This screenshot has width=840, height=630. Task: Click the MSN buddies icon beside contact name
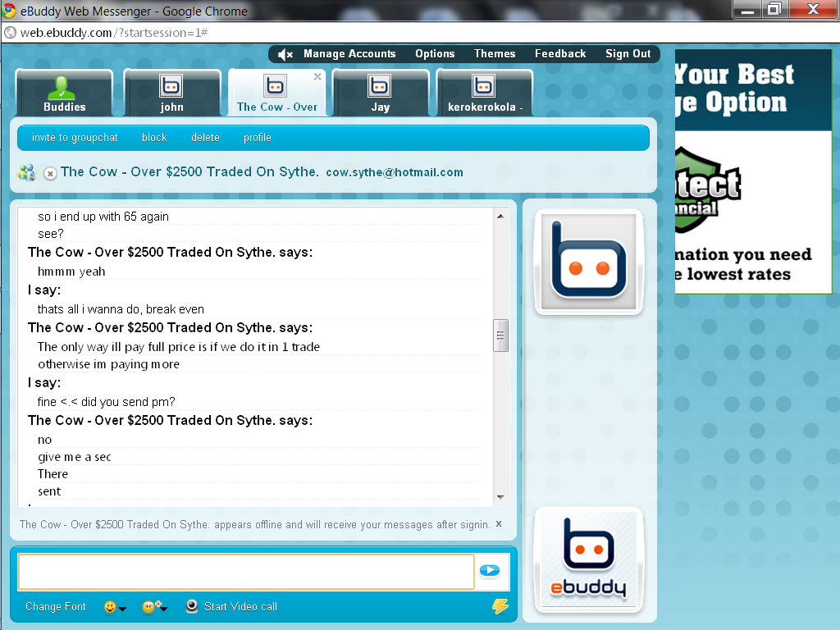click(x=26, y=172)
